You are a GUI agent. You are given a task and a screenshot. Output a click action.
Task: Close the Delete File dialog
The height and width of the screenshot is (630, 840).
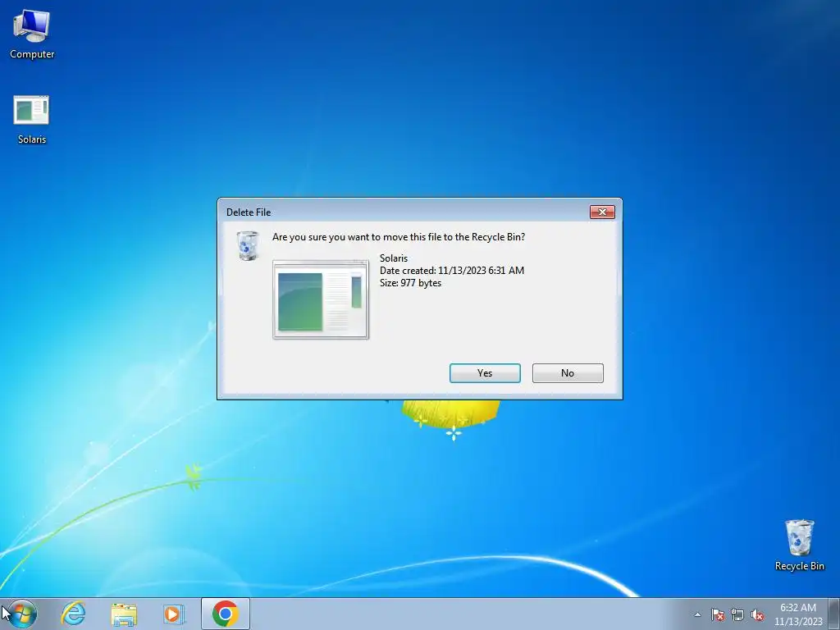(x=602, y=212)
